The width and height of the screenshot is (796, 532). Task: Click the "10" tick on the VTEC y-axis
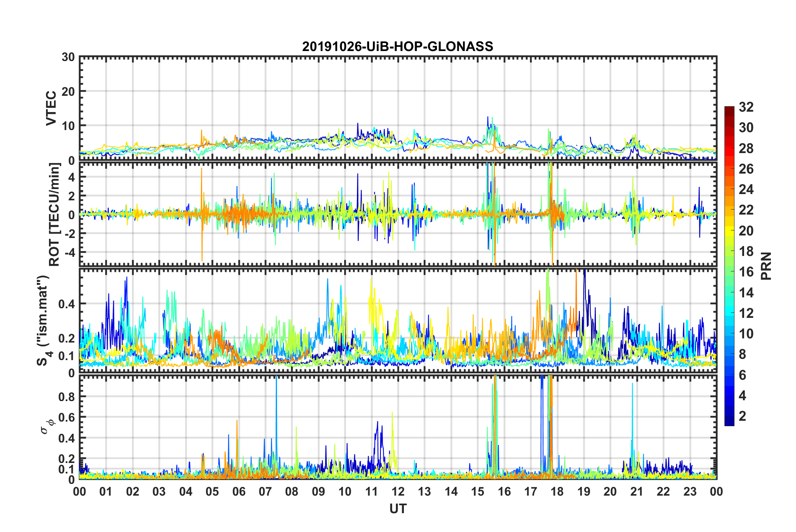68,126
